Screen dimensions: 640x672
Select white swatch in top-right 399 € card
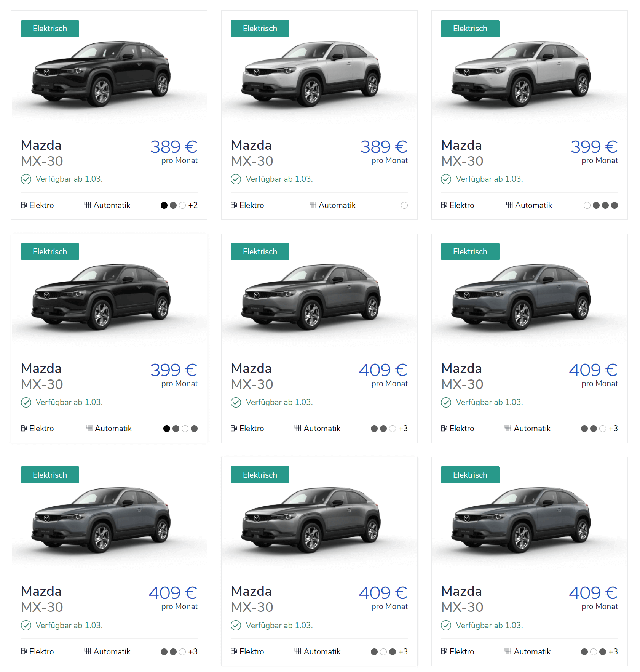pos(587,205)
